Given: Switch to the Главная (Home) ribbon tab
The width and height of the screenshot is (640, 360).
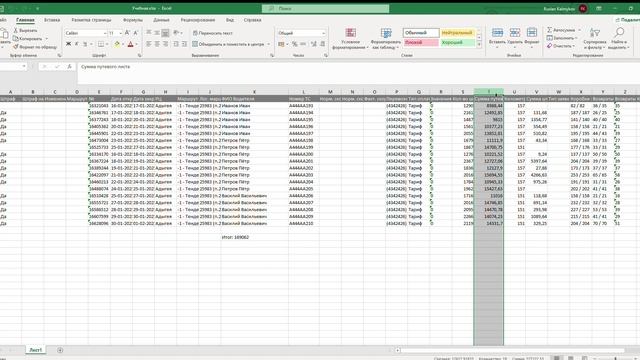Looking at the screenshot, I should (x=25, y=20).
